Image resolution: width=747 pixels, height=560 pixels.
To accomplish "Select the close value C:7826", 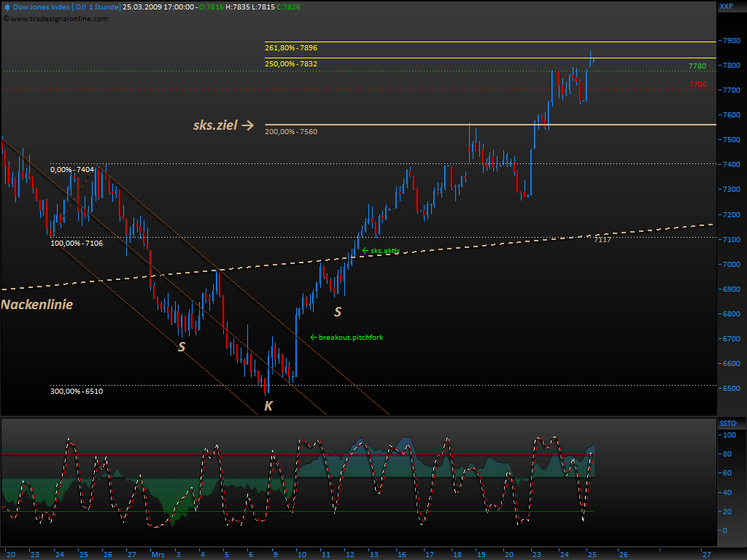I will [288, 7].
